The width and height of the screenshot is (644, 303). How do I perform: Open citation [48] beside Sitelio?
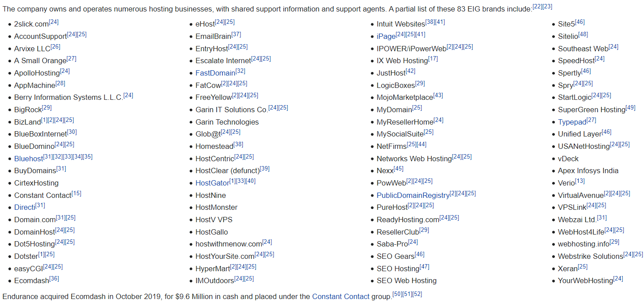[583, 34]
